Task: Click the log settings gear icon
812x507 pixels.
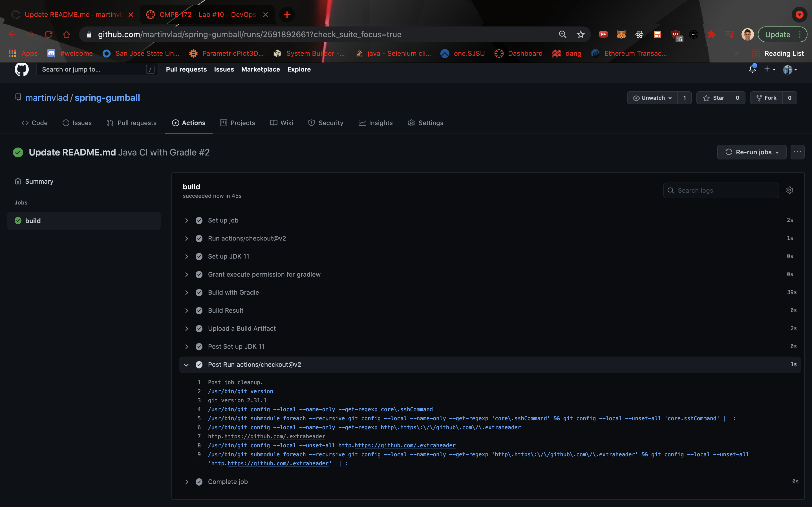Action: [789, 190]
